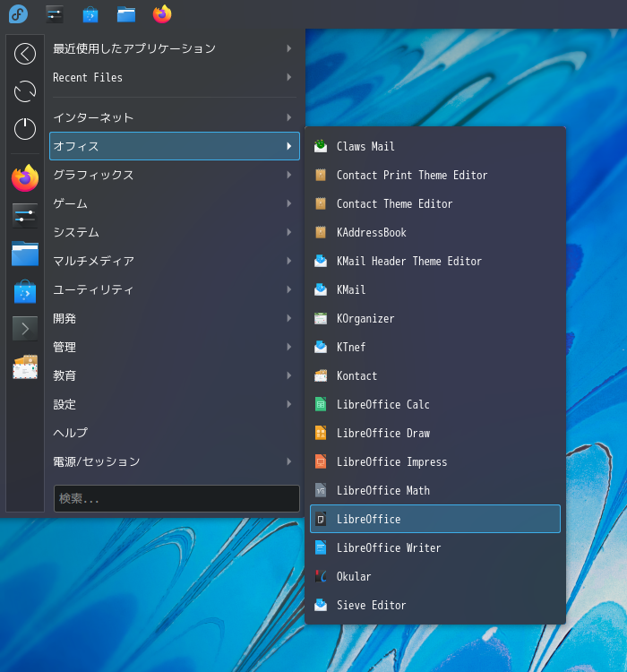Expand the システム category arrow
The height and width of the screenshot is (672, 627).
(x=289, y=232)
